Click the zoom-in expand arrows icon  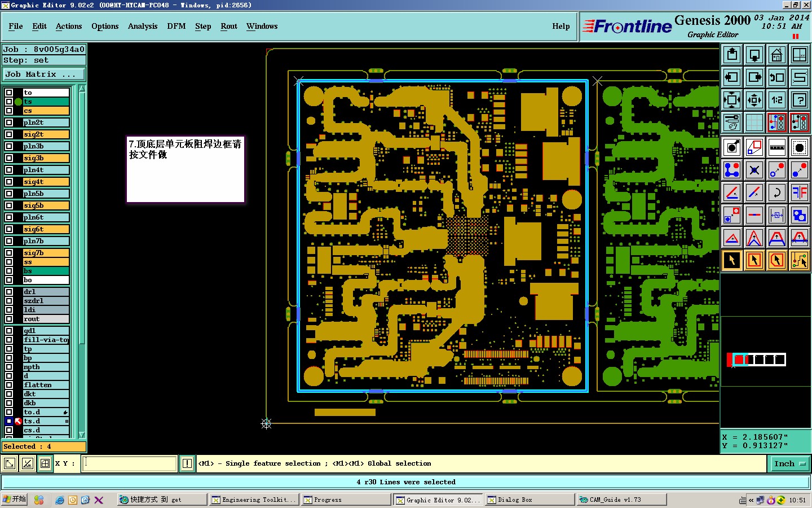pos(732,100)
